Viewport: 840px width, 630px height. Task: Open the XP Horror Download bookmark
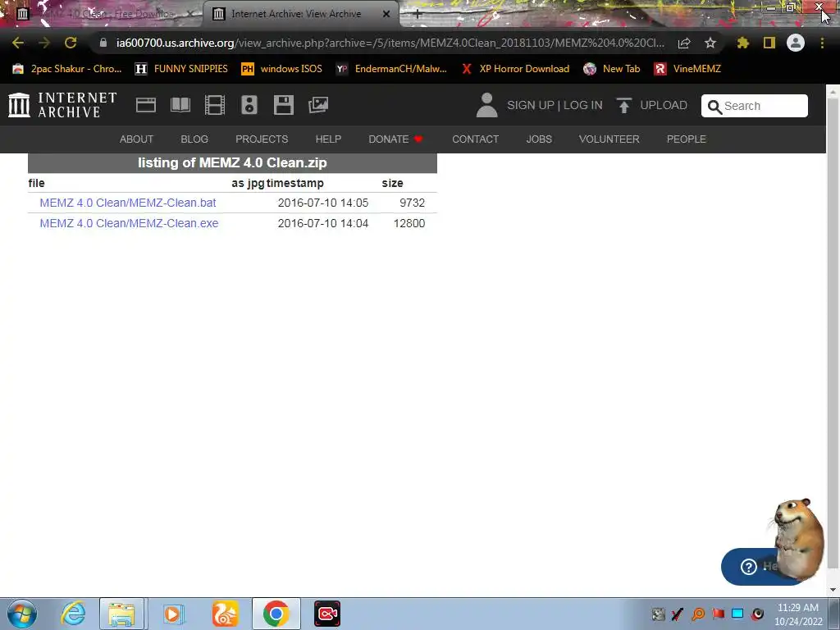515,69
